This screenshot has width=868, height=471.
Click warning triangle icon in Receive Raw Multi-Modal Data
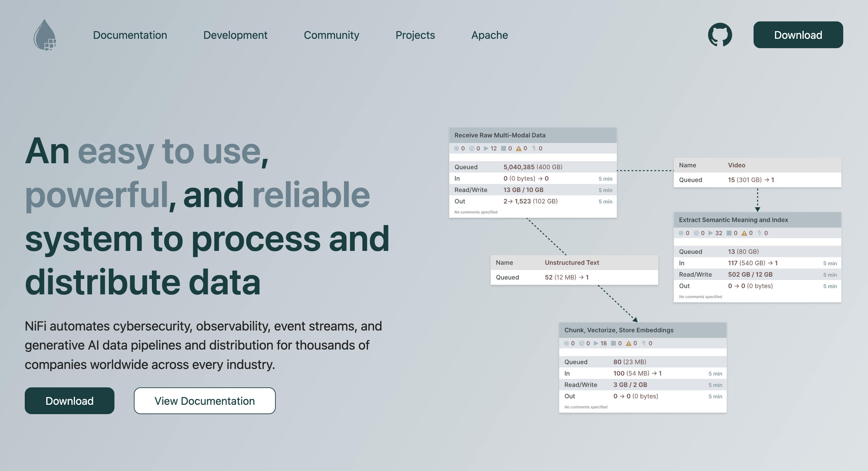[519, 148]
